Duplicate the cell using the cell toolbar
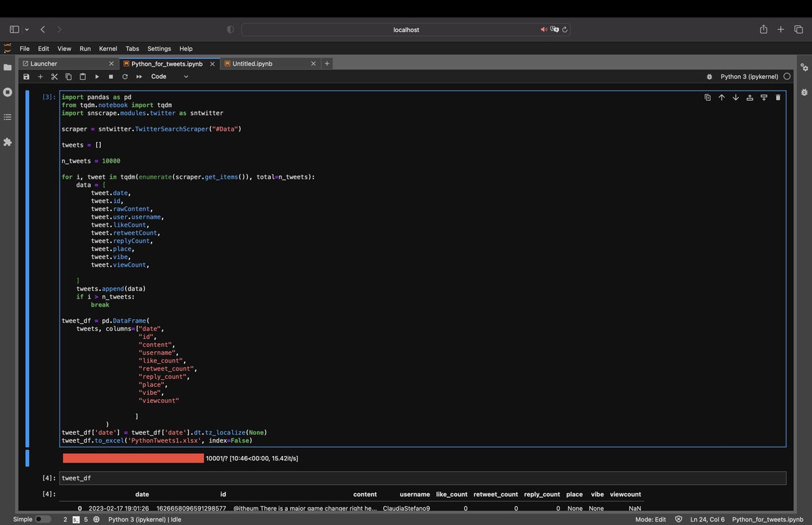This screenshot has width=812, height=525. [x=707, y=97]
